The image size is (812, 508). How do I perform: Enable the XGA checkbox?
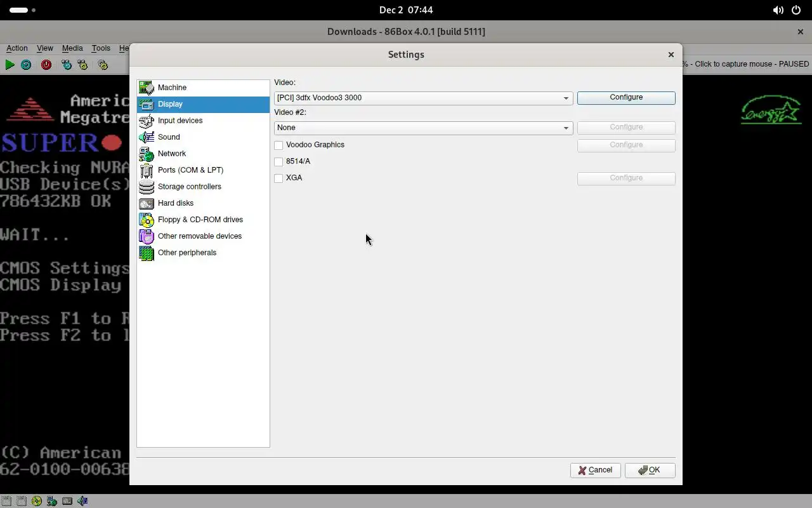coord(278,178)
